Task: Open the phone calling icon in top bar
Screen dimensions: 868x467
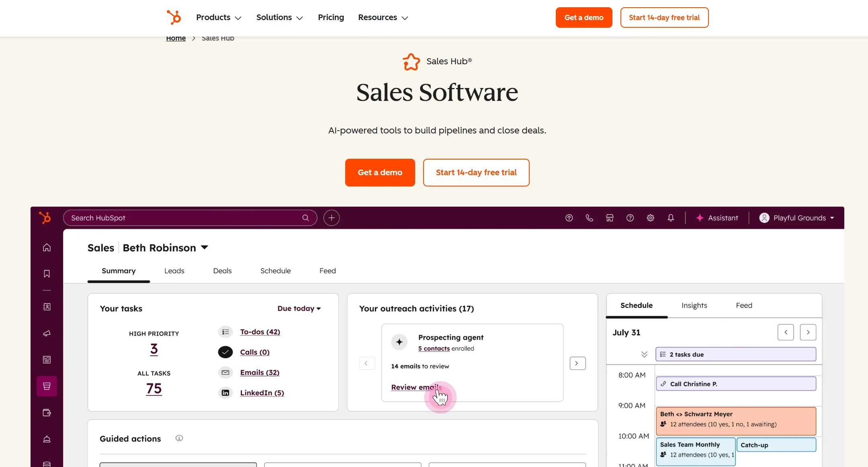Action: 590,218
